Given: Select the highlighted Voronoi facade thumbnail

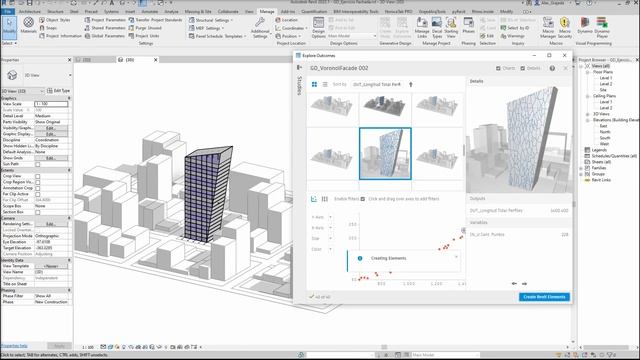Looking at the screenshot, I should 385,153.
